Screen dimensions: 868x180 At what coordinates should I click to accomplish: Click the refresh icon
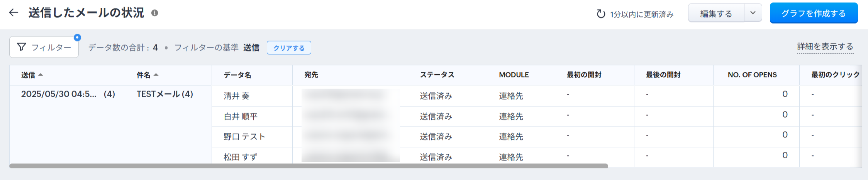pyautogui.click(x=601, y=14)
